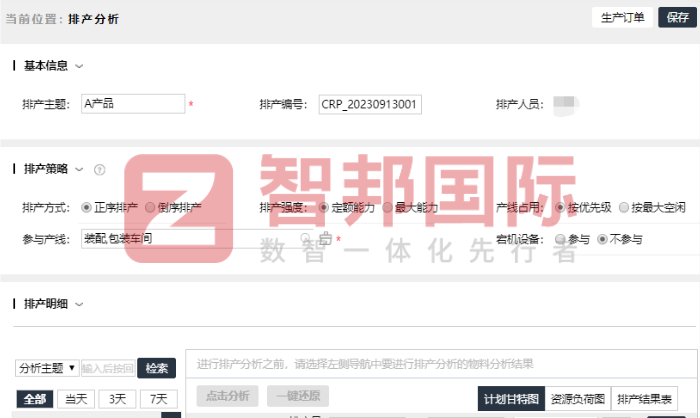
Task: Collapse the 排产策略 section
Action: click(x=79, y=170)
